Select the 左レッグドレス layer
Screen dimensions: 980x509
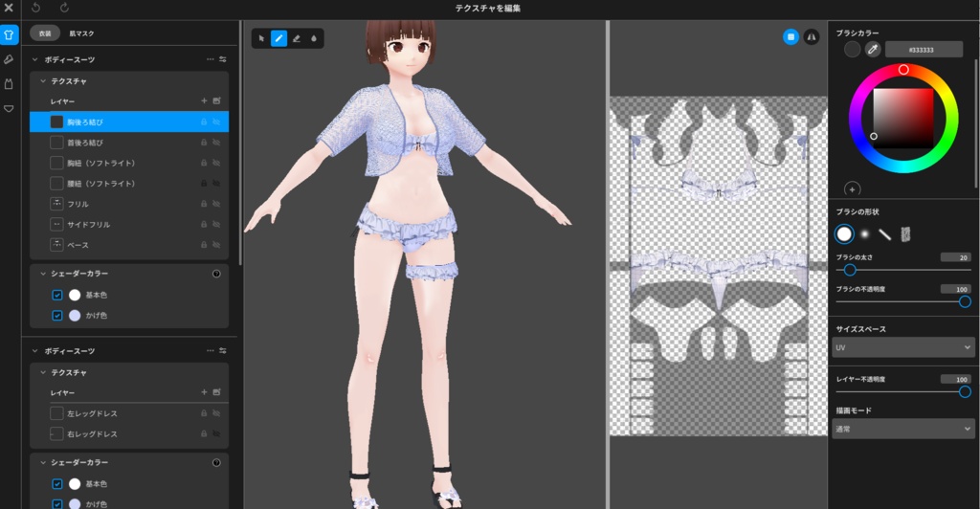click(129, 413)
